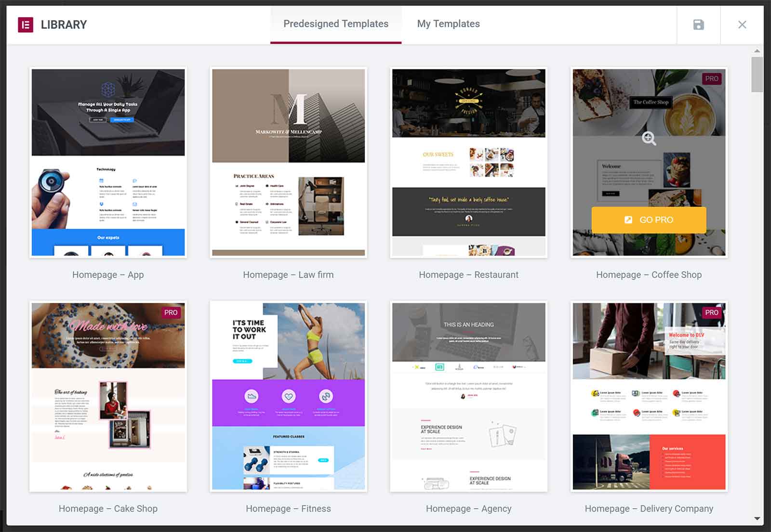Viewport: 771px width, 532px height.
Task: Switch to Predesigned Templates tab
Action: (336, 24)
